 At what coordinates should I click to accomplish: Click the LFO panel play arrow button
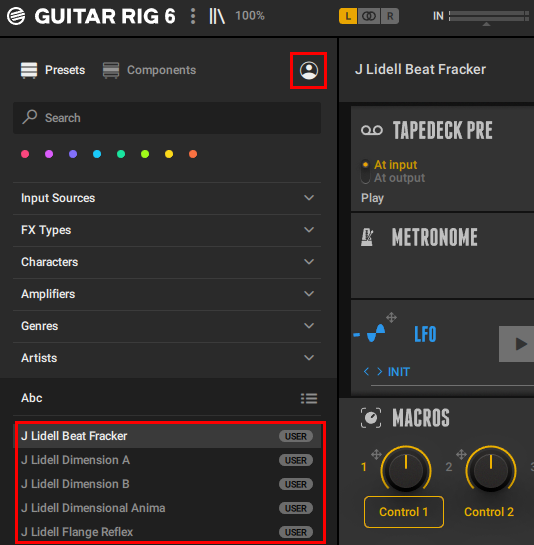517,344
